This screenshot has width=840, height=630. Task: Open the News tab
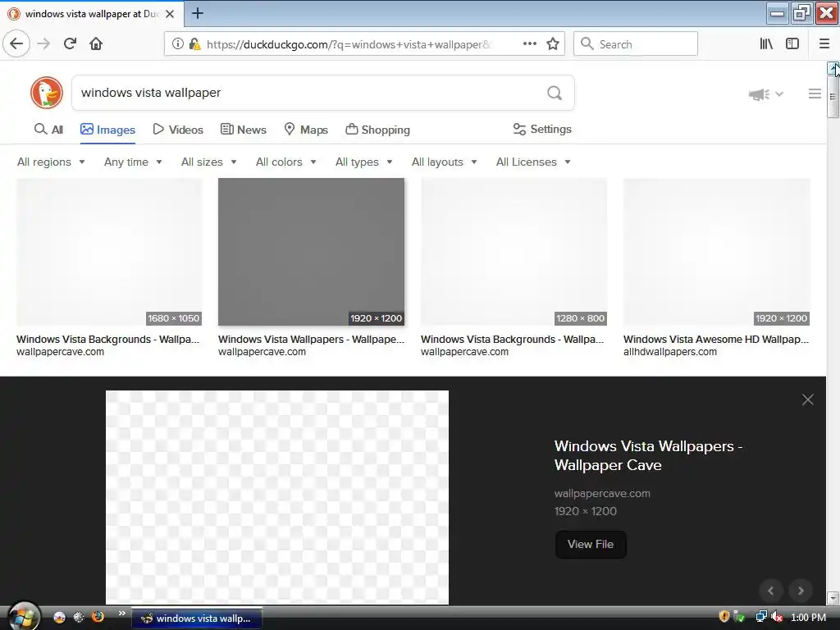tap(243, 130)
